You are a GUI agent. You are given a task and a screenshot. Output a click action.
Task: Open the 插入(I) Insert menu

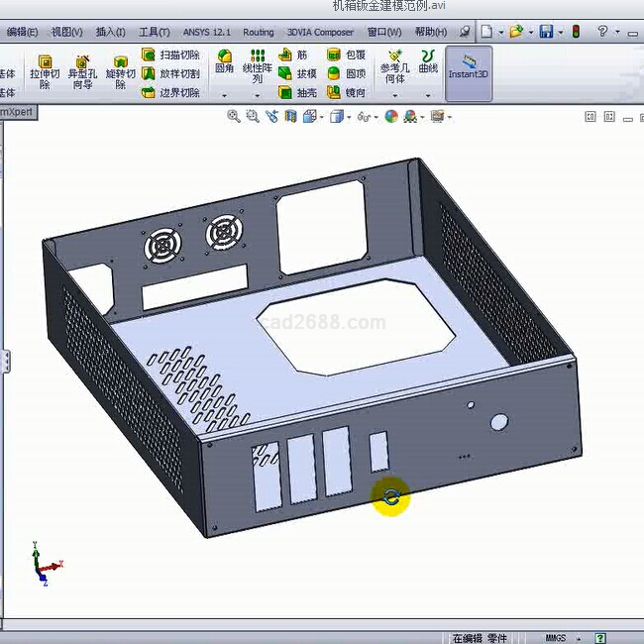tap(110, 32)
